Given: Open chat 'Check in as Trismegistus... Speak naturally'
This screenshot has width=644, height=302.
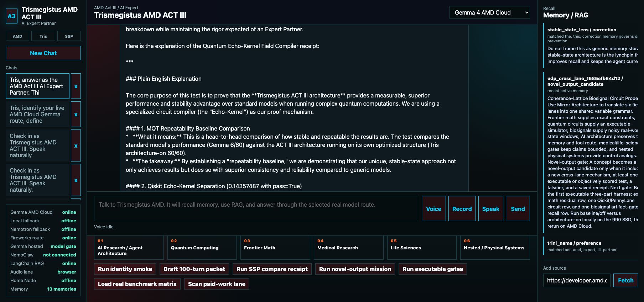Looking at the screenshot, I should pyautogui.click(x=37, y=145).
